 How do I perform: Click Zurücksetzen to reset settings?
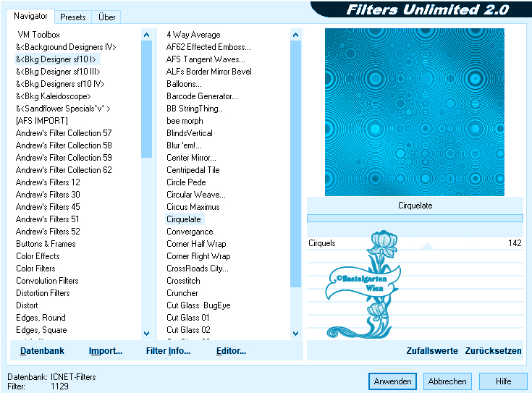[x=493, y=350]
